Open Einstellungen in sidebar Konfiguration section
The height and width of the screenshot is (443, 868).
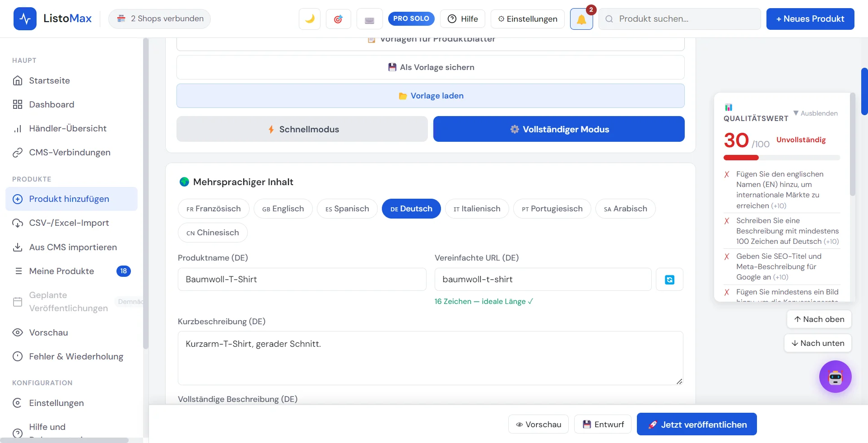[x=71, y=403]
